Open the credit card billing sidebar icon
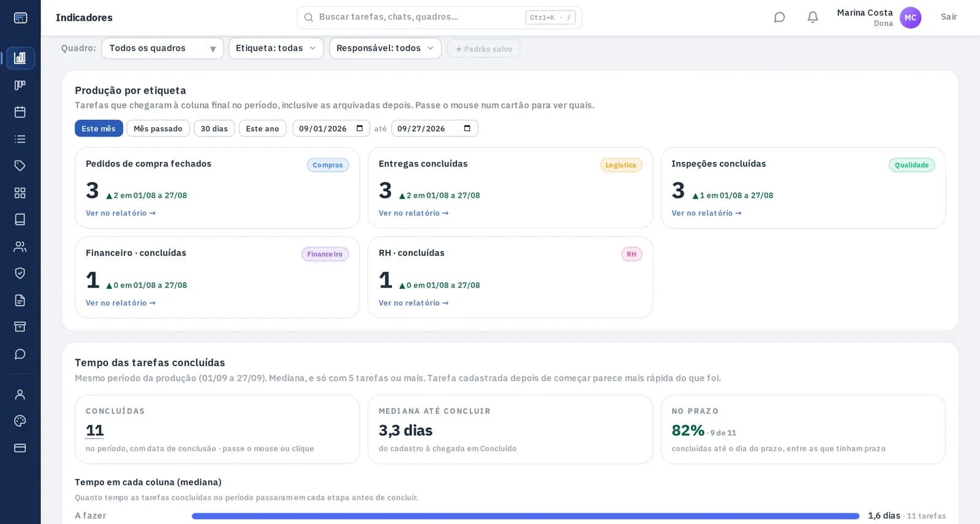The height and width of the screenshot is (524, 980). (x=20, y=448)
